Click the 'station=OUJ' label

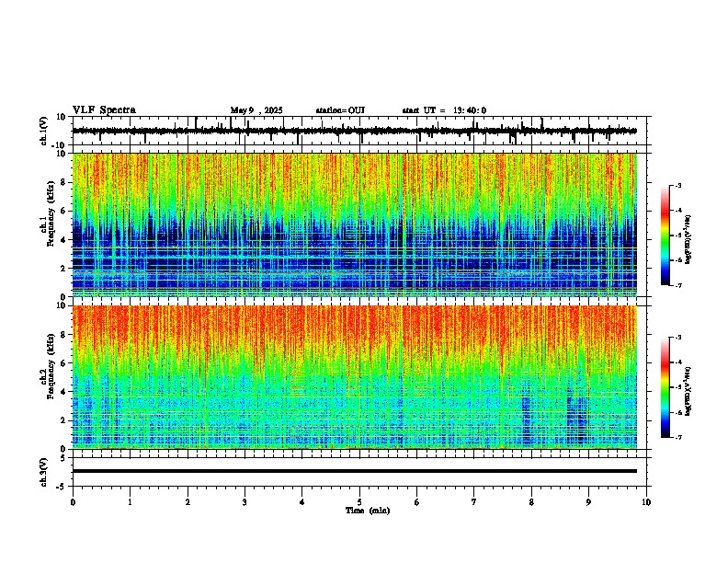pyautogui.click(x=340, y=110)
